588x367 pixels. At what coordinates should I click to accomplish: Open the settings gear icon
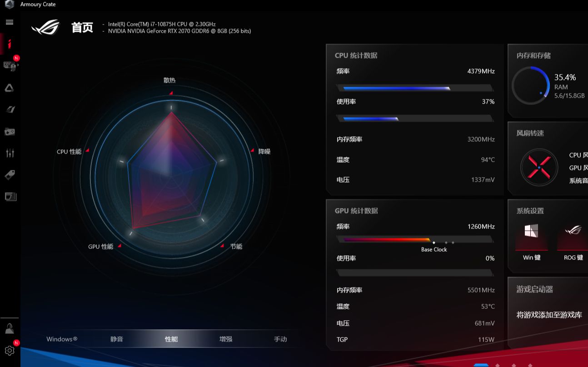[x=10, y=350]
